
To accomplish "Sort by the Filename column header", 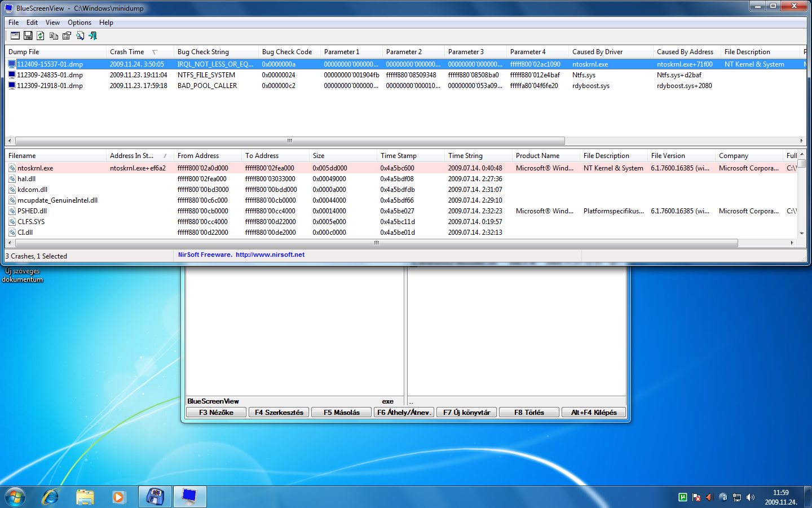I will tap(55, 156).
